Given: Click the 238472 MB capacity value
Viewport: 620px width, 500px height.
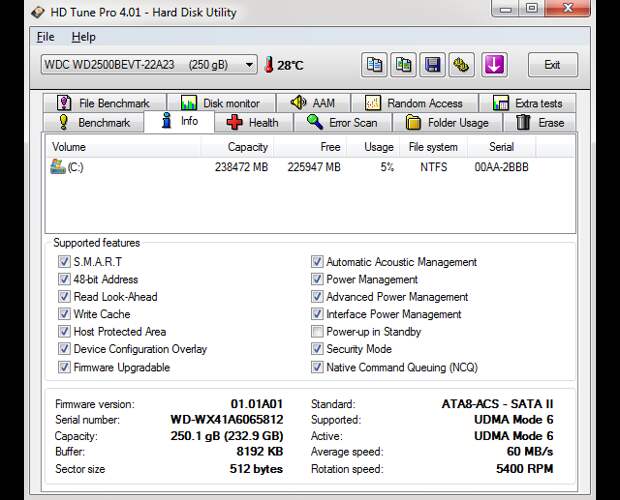Looking at the screenshot, I should pyautogui.click(x=241, y=167).
